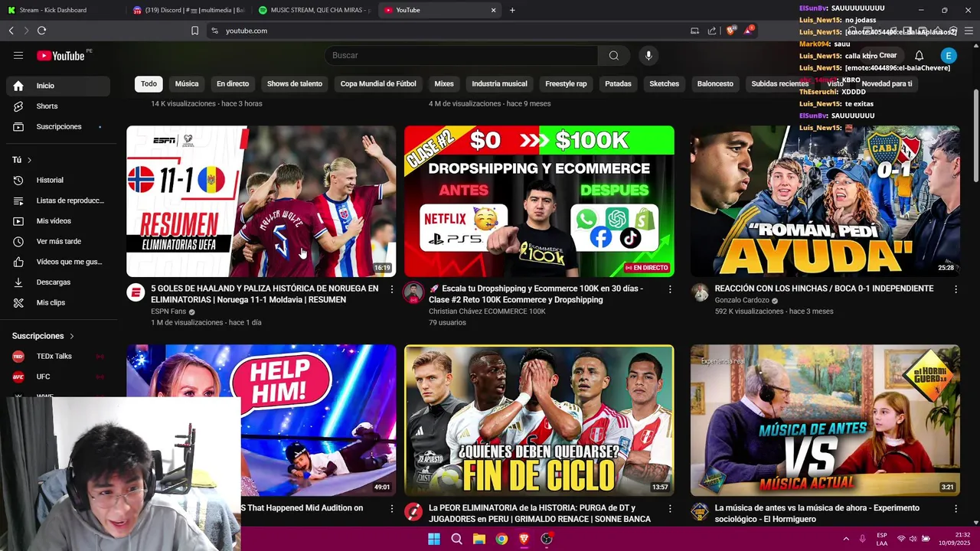The image size is (980, 551).
Task: Open the UFC subscription channel
Action: [x=58, y=377]
